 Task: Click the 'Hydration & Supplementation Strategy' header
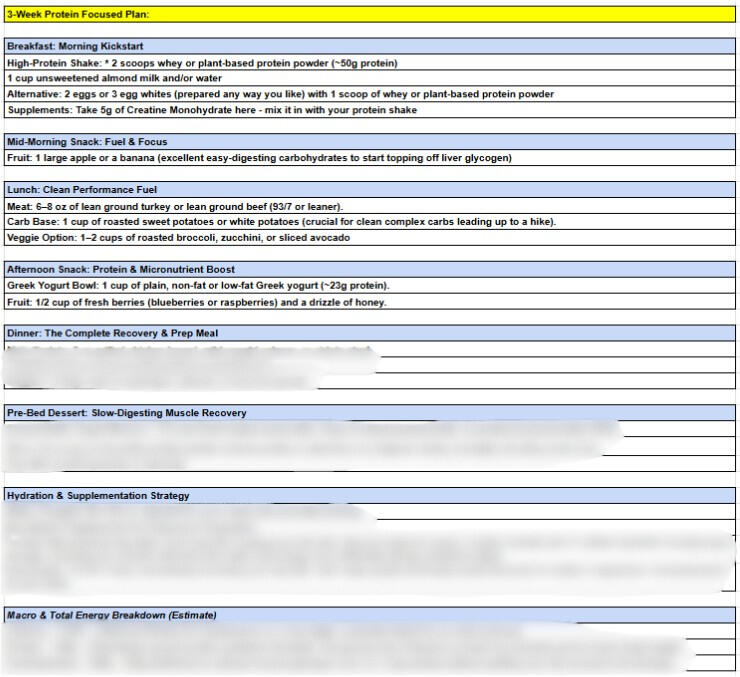370,495
